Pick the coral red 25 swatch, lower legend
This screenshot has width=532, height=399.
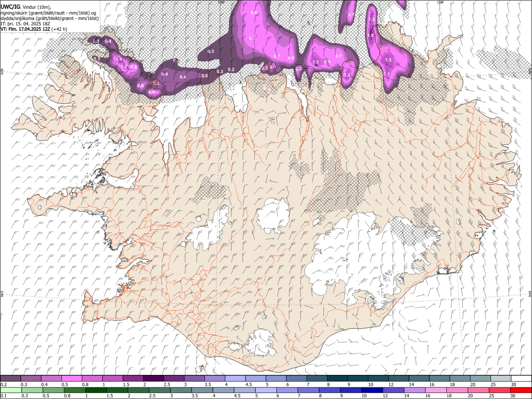coord(500,390)
